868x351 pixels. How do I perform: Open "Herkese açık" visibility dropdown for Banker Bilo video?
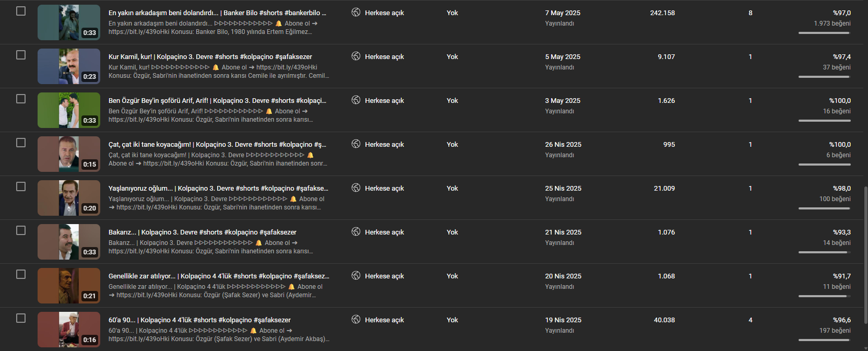pos(384,13)
